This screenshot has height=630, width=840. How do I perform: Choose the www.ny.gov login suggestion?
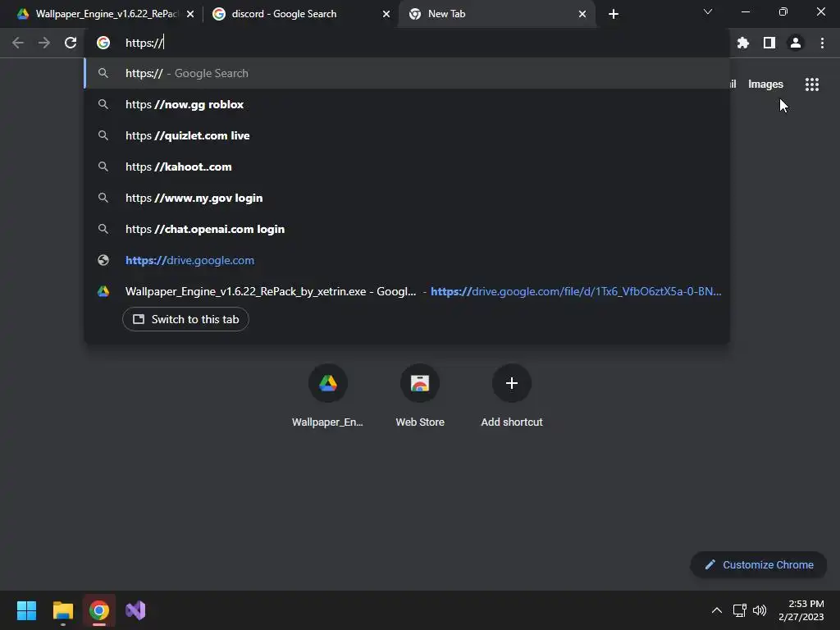407,198
